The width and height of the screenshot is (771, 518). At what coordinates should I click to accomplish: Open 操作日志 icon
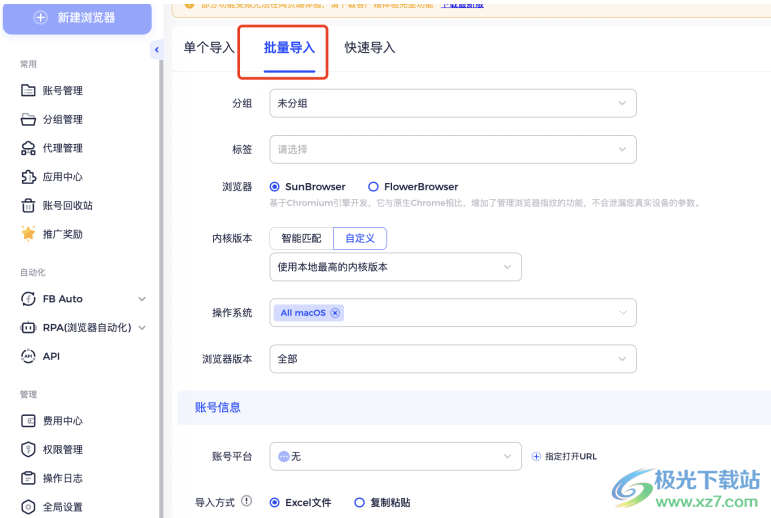click(x=28, y=478)
